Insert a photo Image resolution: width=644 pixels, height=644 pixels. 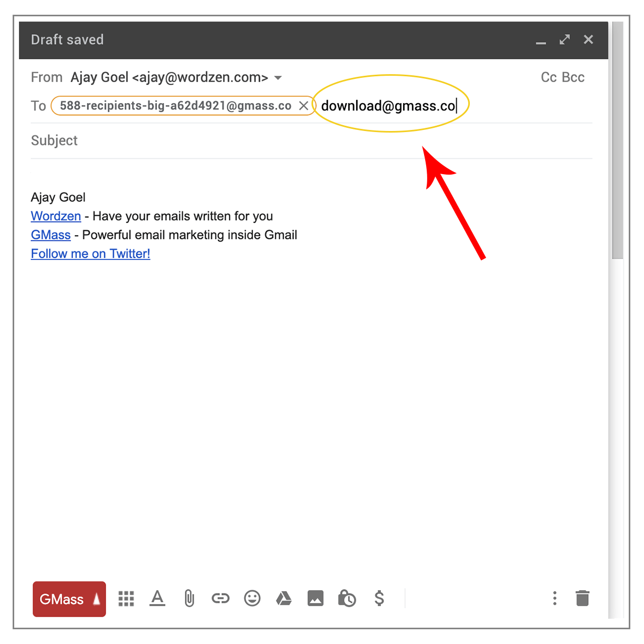click(x=316, y=598)
